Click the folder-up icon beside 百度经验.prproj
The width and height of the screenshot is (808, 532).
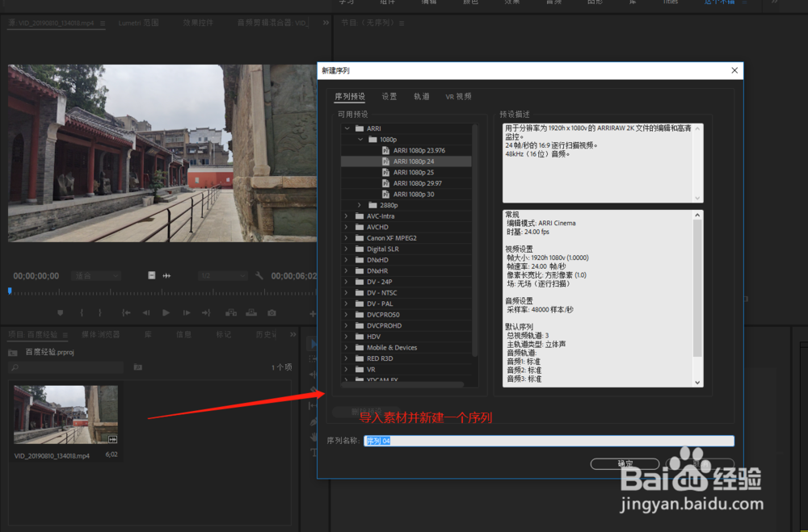coord(13,352)
